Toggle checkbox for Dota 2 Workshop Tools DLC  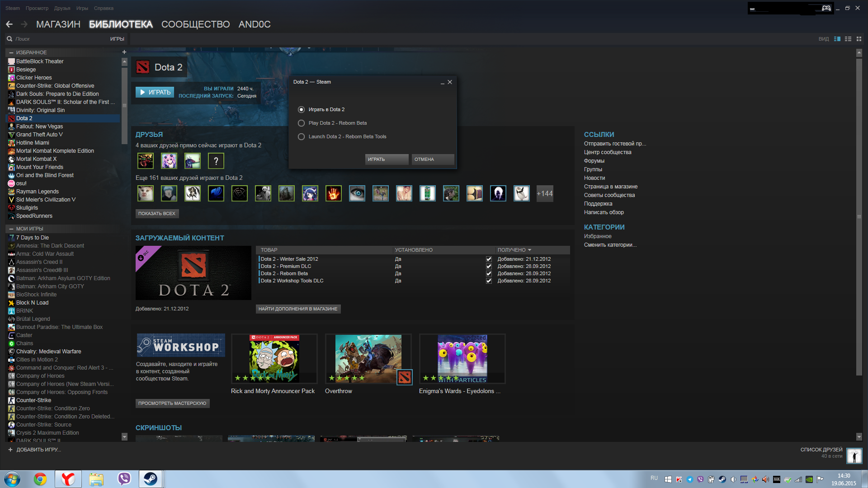pyautogui.click(x=489, y=281)
